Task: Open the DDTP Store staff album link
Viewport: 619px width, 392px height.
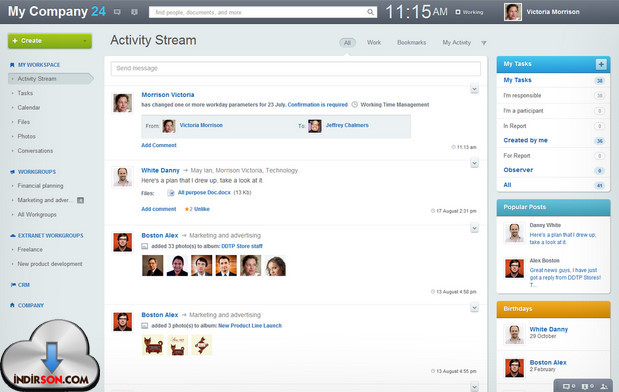Action: point(242,246)
